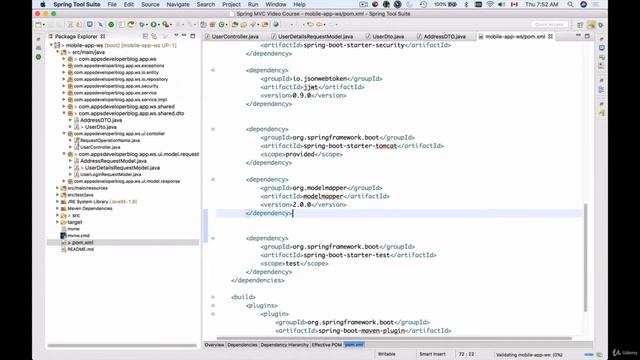This screenshot has height=360, width=640.
Task: Select mvnw.cmd file in tree
Action: pyautogui.click(x=78, y=236)
